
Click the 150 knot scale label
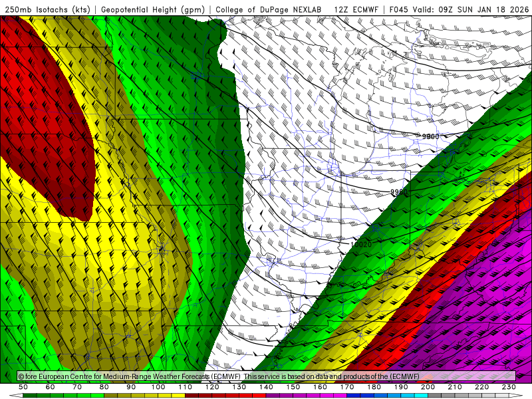pyautogui.click(x=293, y=387)
